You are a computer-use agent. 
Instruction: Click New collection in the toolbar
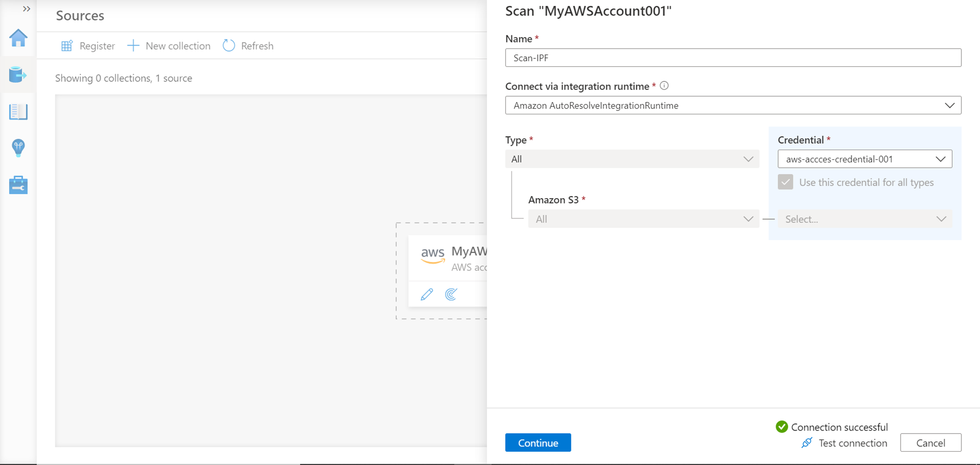tap(169, 46)
